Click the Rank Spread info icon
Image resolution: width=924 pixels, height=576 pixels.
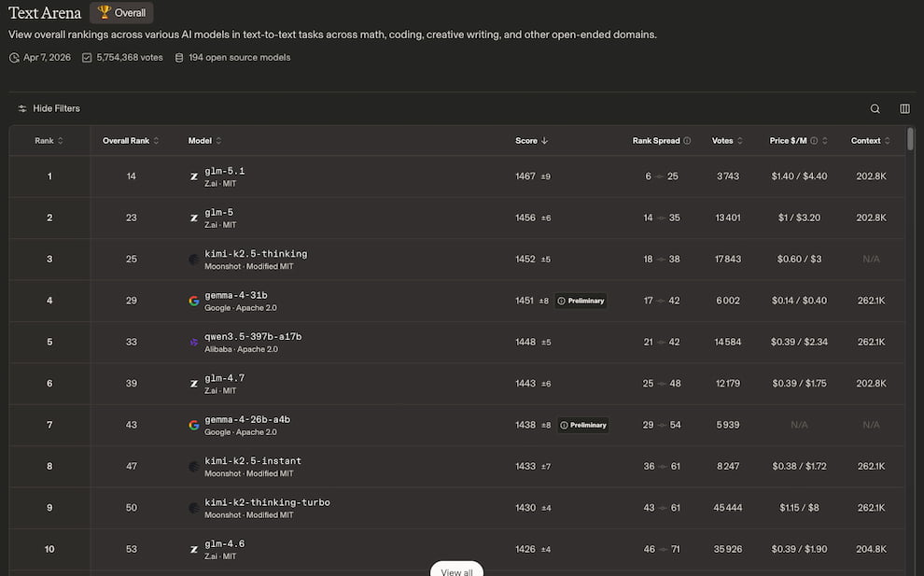pyautogui.click(x=687, y=141)
